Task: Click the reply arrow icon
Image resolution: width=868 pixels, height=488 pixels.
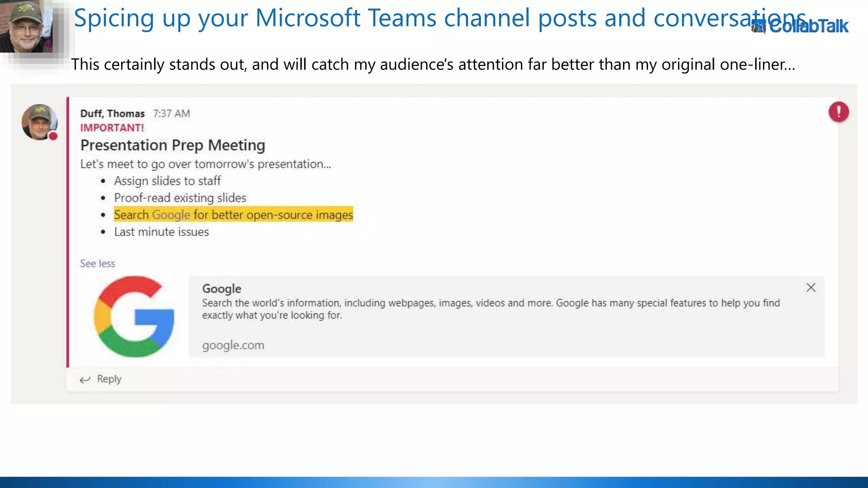Action: [x=85, y=380]
